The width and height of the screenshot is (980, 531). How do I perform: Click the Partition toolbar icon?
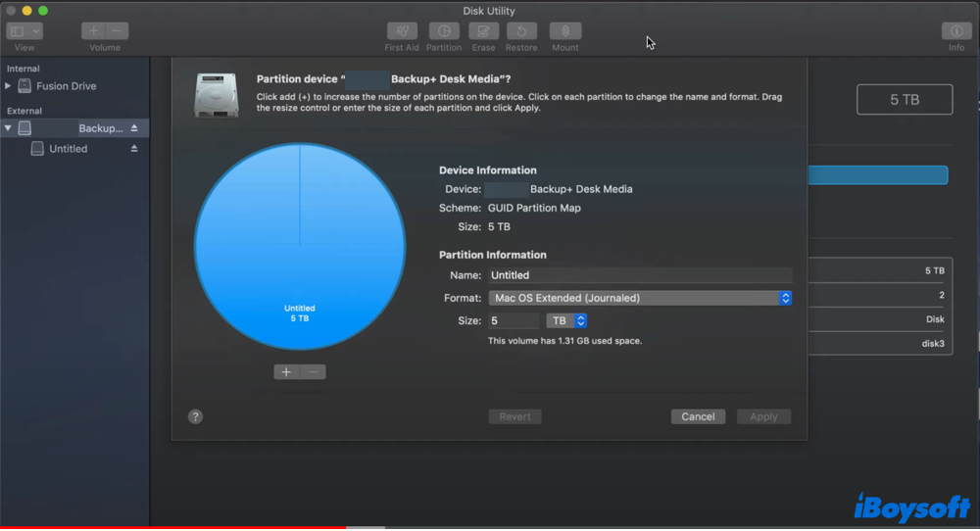point(444,31)
